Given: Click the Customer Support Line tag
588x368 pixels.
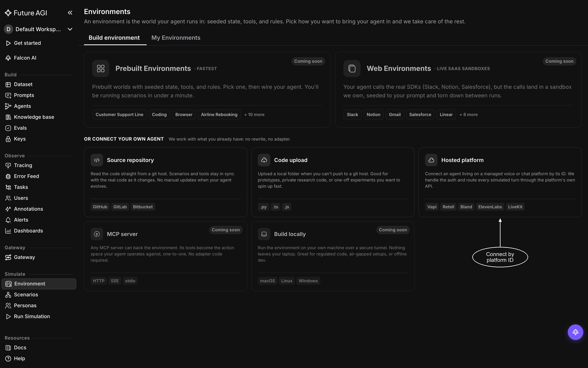Looking at the screenshot, I should click(119, 115).
